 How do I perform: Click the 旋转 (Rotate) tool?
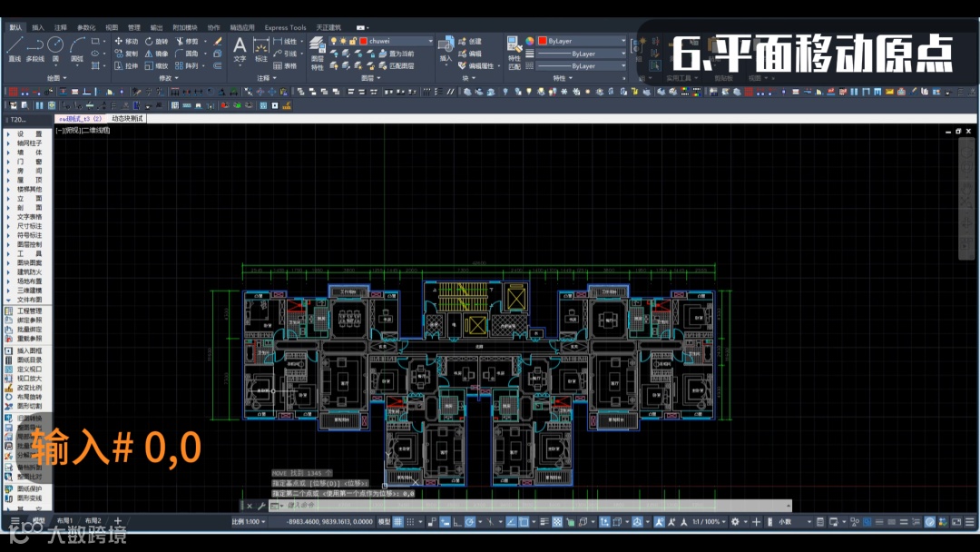pos(156,41)
